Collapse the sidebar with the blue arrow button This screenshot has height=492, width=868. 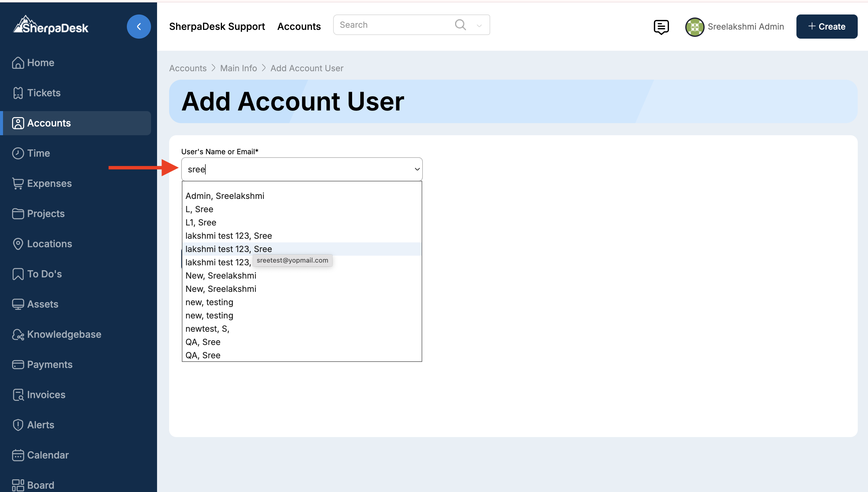[139, 26]
